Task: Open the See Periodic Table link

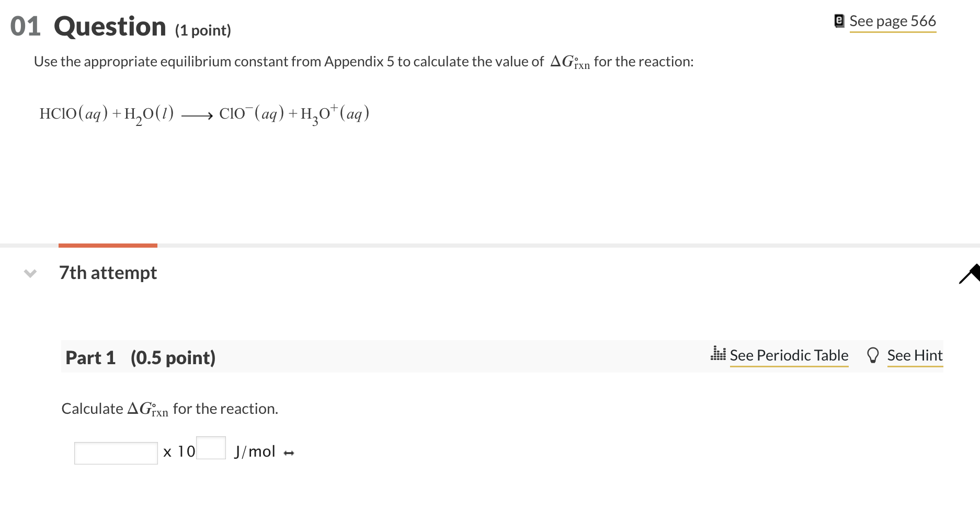Action: 789,355
